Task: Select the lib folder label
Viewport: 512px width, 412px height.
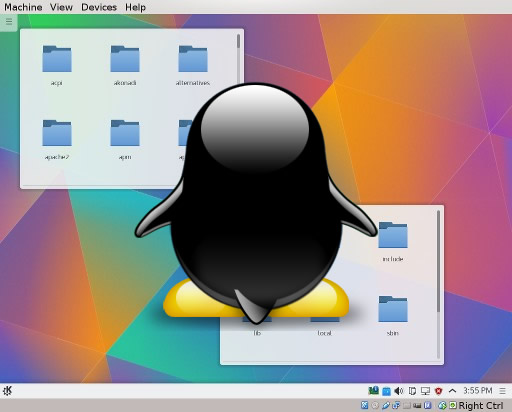Action: click(257, 333)
